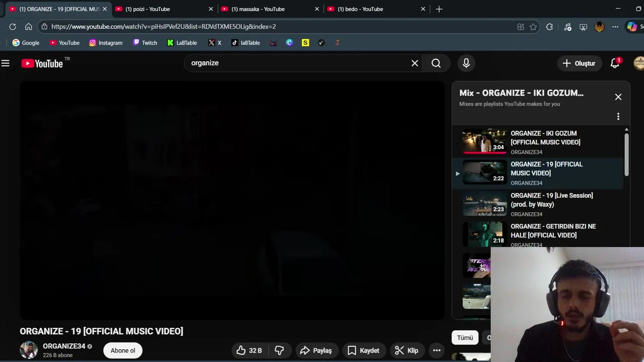Like the video with thumbs up

click(249, 350)
